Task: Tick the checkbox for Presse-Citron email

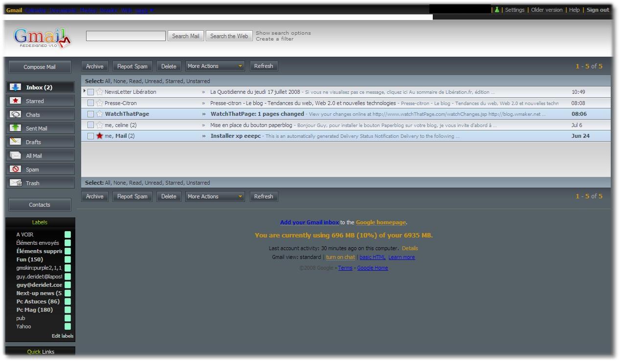Action: 90,103
